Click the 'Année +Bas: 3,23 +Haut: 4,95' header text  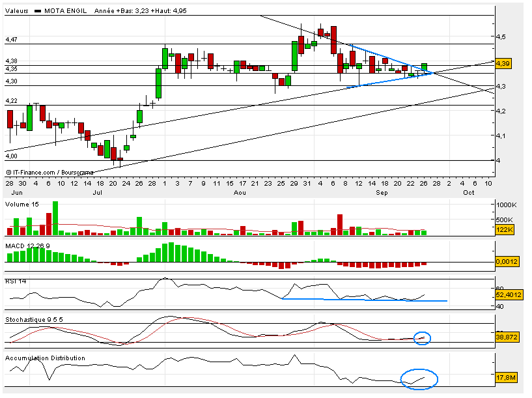(x=141, y=11)
